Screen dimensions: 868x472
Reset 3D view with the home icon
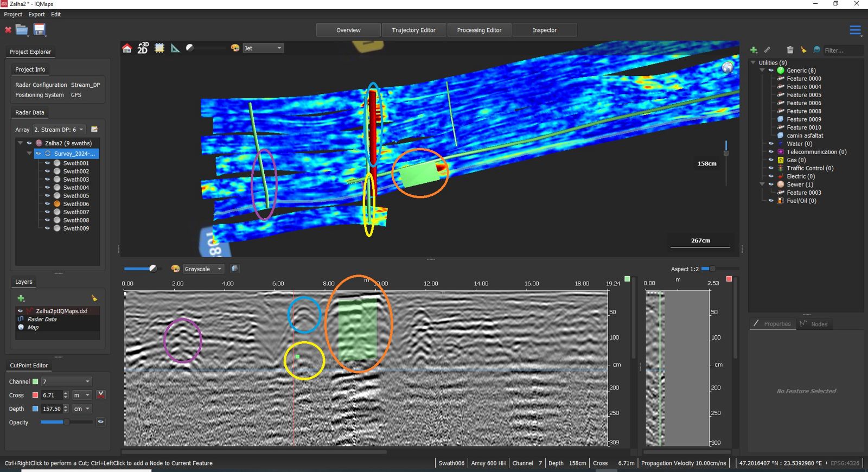tap(127, 48)
